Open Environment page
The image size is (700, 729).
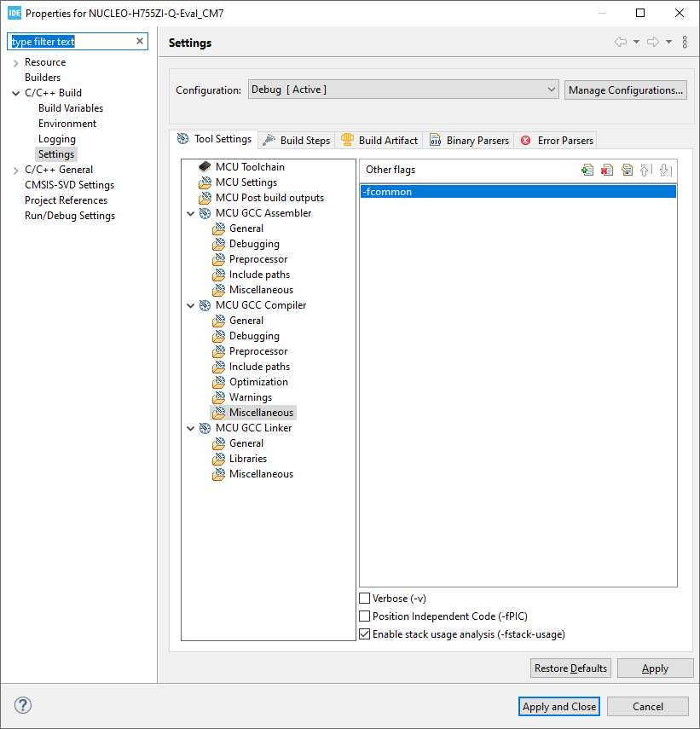pos(67,123)
